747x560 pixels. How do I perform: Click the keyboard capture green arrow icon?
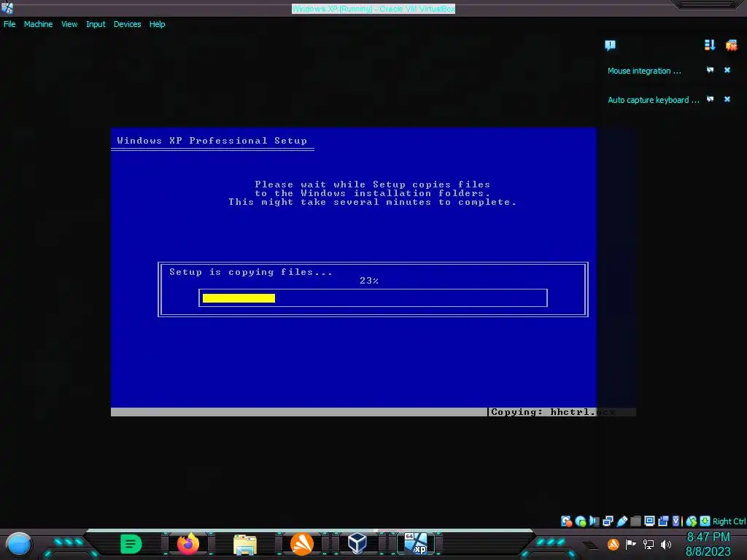(705, 521)
